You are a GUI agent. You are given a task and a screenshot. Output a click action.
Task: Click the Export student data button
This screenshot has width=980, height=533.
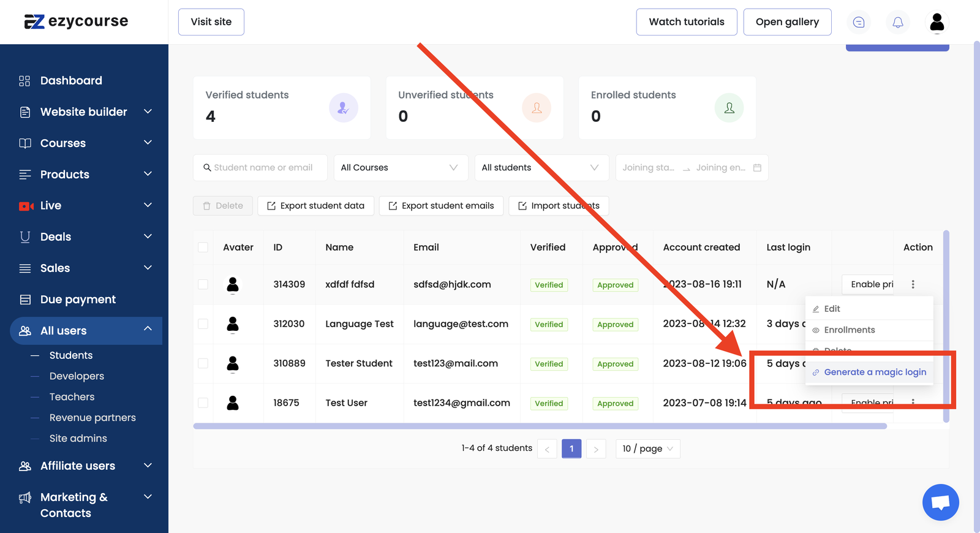click(315, 206)
